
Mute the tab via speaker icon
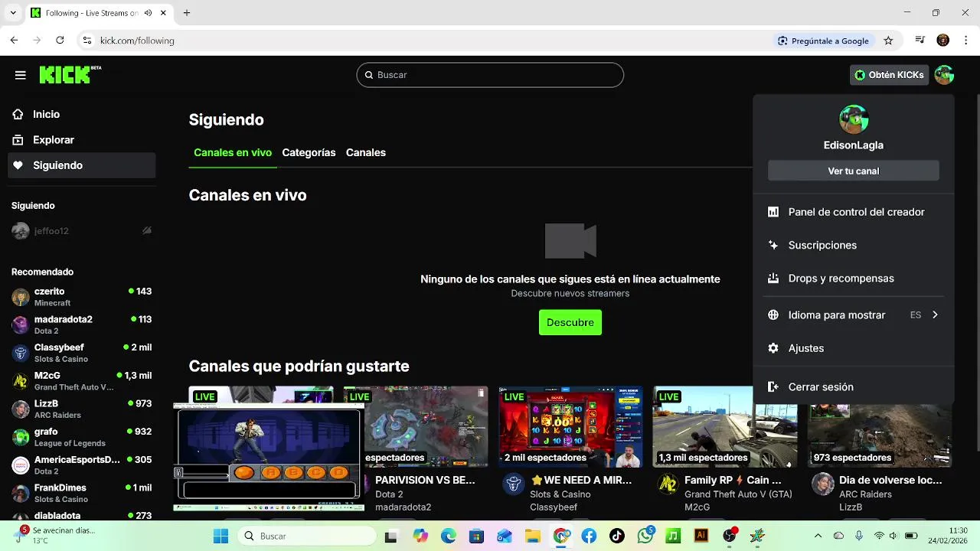(x=148, y=13)
